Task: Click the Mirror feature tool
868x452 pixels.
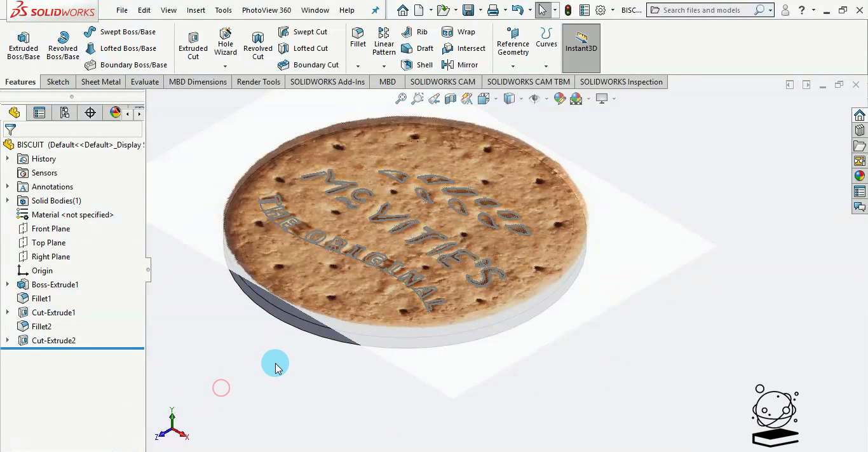Action: click(459, 65)
